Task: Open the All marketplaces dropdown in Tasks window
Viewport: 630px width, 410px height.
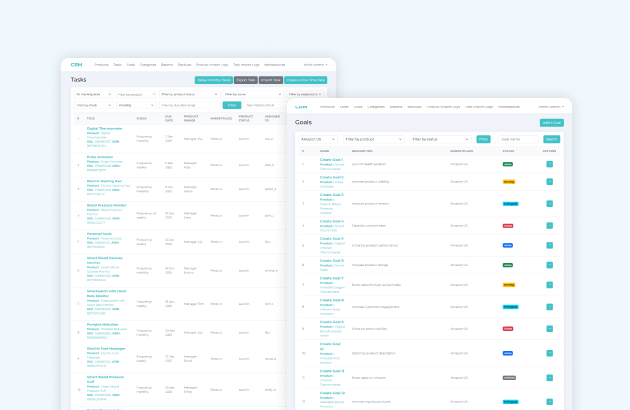Action: [93, 94]
